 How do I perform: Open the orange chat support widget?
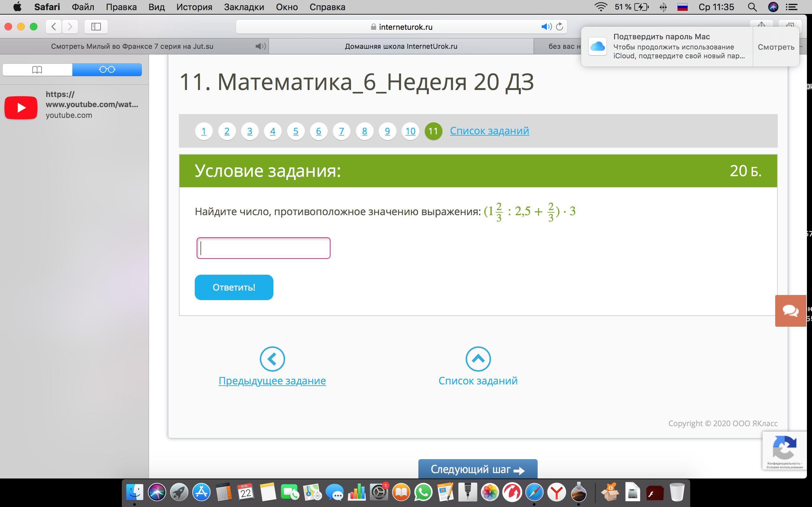click(x=790, y=311)
